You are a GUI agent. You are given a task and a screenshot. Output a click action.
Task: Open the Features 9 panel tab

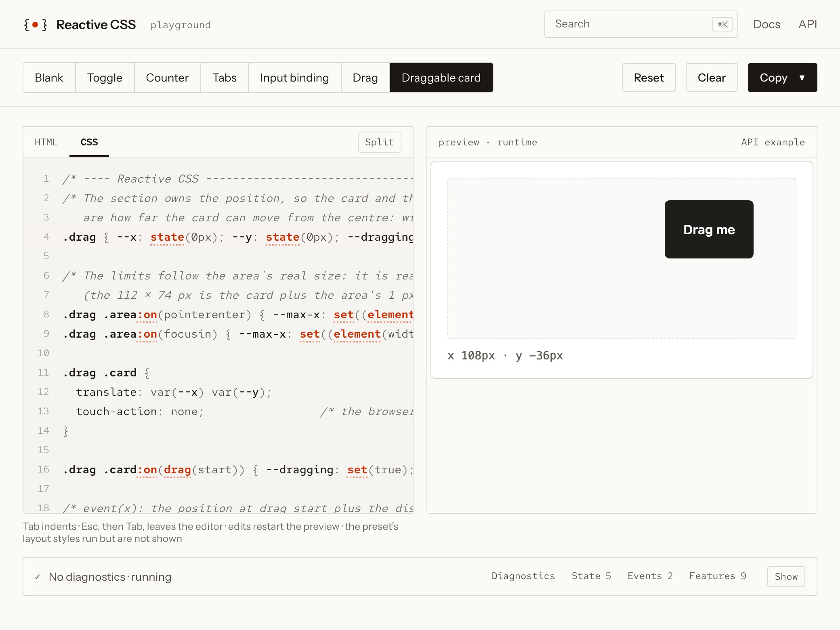click(718, 576)
